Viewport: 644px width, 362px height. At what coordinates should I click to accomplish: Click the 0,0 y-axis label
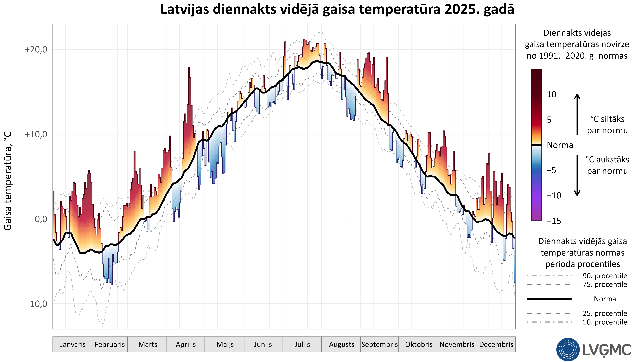[x=41, y=219]
